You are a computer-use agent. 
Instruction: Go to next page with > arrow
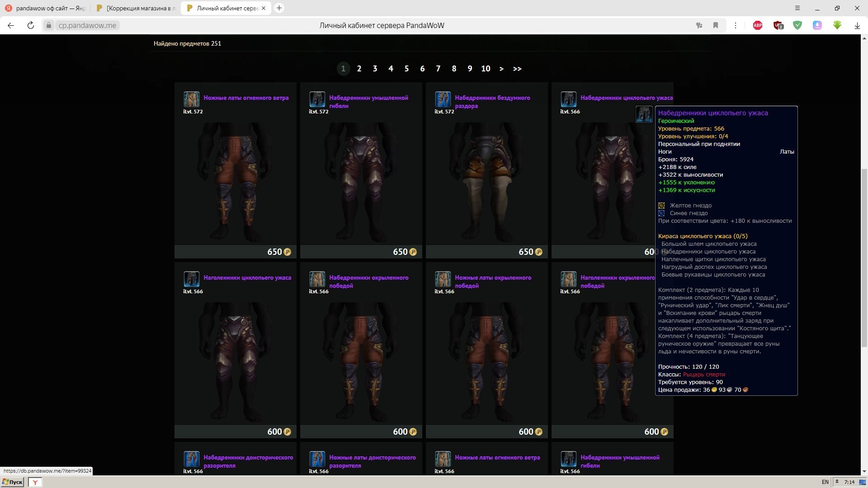[x=501, y=69]
